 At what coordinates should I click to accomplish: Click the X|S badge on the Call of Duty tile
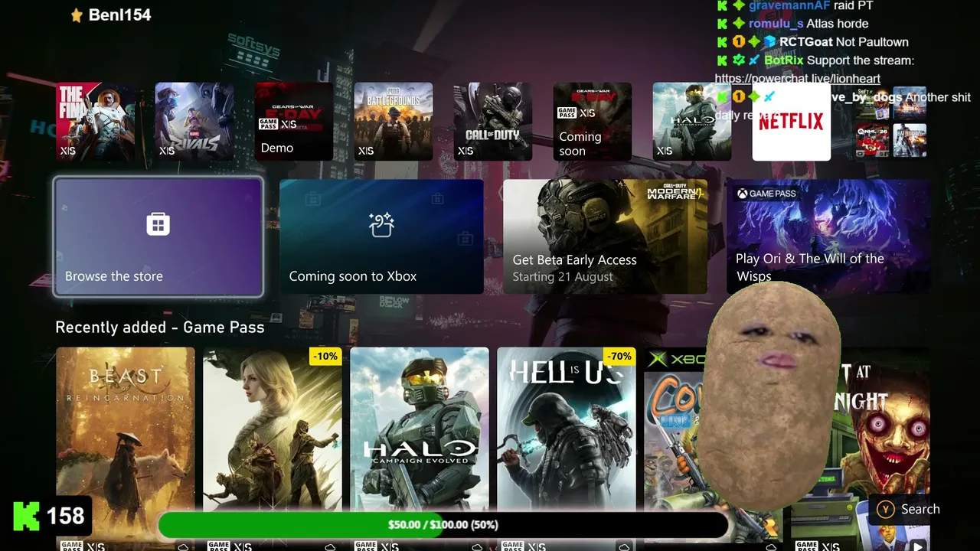coord(465,151)
